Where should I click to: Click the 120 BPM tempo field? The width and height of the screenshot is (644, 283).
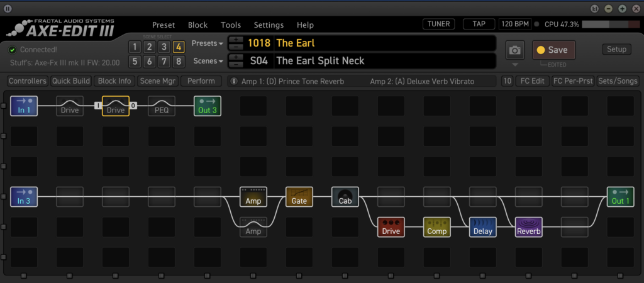pos(516,24)
